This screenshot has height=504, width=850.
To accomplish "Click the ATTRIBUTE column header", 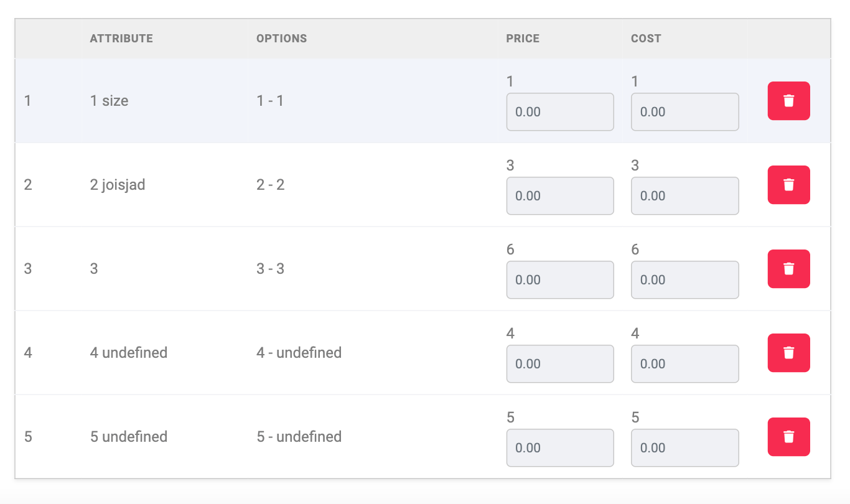I will pos(121,38).
